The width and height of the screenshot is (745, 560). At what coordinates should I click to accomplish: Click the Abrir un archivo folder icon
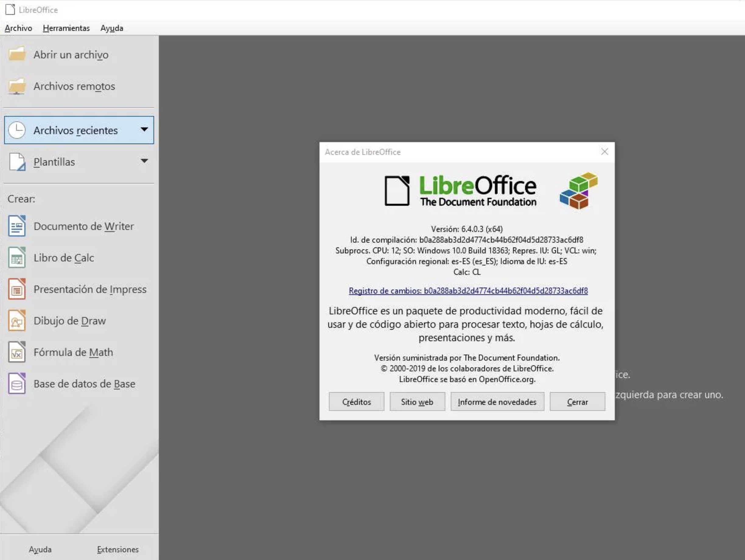[17, 54]
